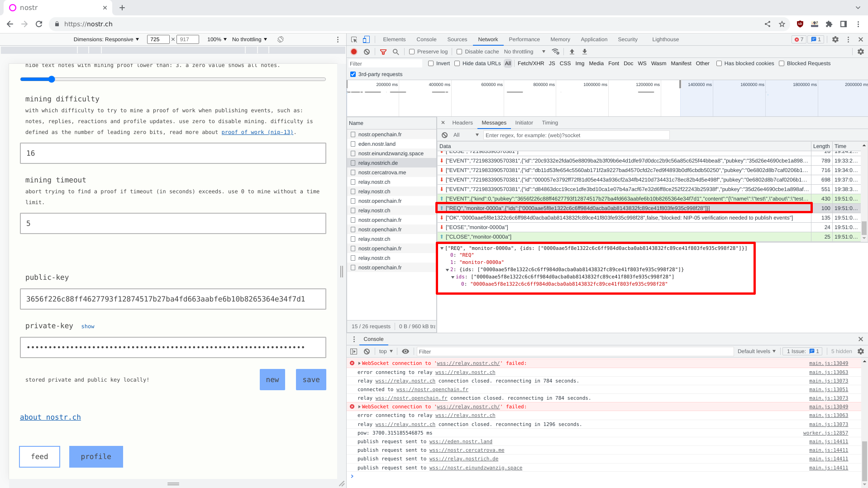Clear the WebSocket messages list

coord(445,135)
